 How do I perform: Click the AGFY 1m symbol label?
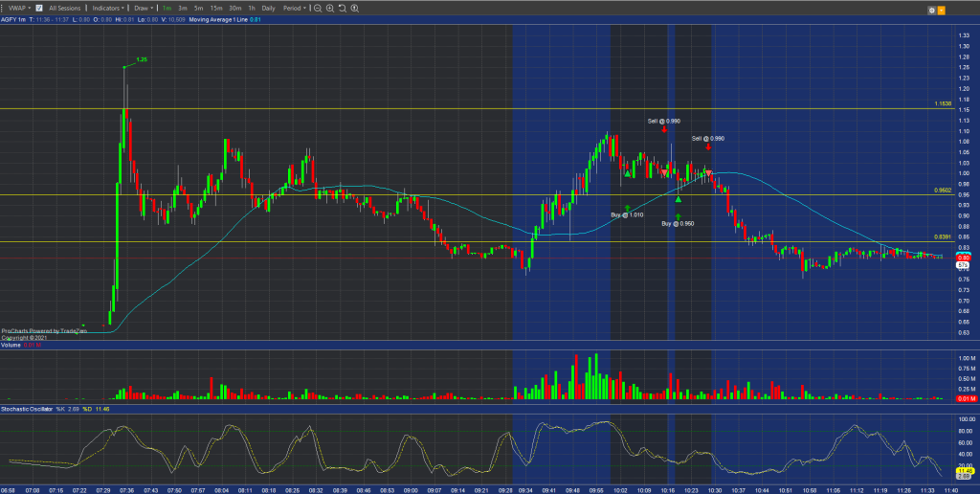pos(12,20)
